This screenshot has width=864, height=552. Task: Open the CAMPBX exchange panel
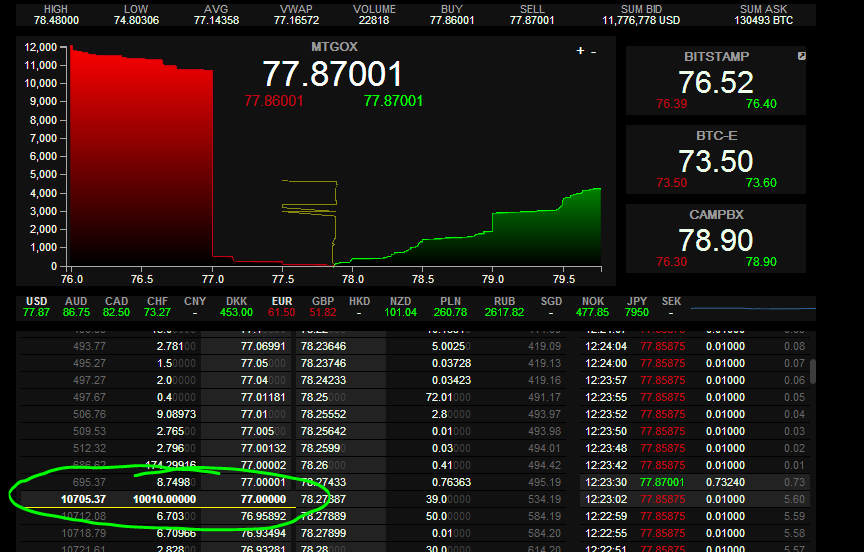(716, 239)
